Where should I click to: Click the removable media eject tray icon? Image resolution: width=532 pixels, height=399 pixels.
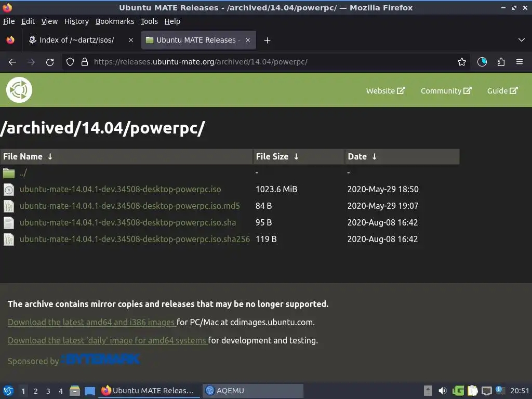pyautogui.click(x=428, y=391)
